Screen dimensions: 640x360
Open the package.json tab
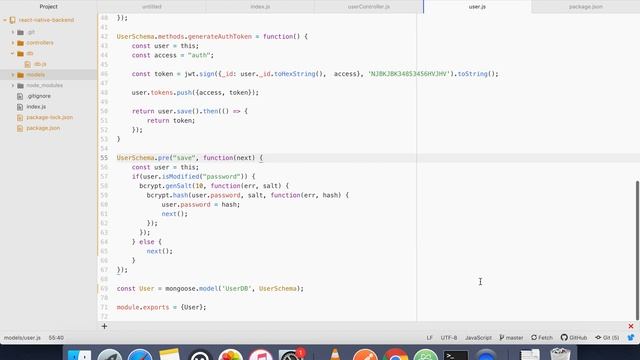(x=586, y=7)
